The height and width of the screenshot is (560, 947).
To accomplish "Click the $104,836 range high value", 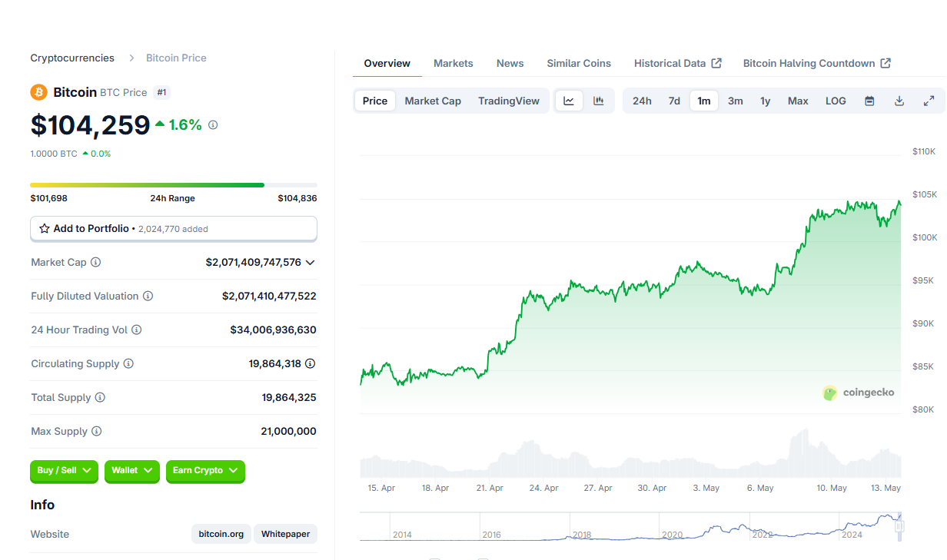I will tap(297, 198).
